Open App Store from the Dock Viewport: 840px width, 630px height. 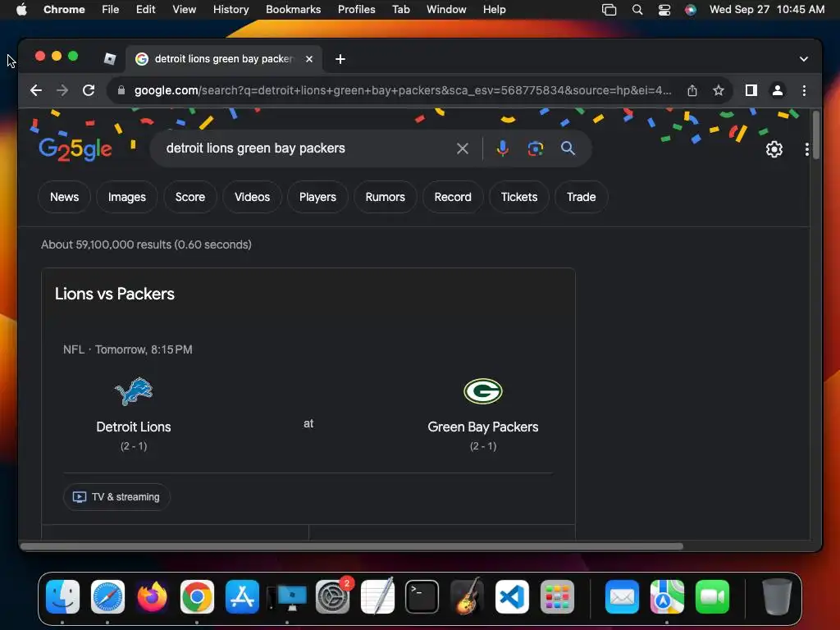[242, 596]
